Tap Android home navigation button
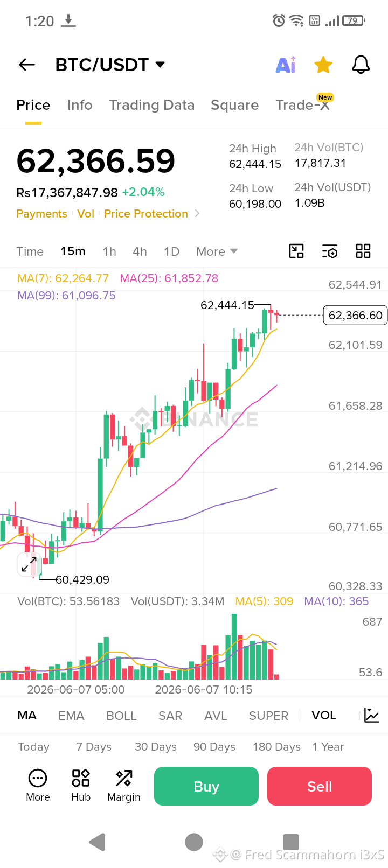 coord(194,842)
